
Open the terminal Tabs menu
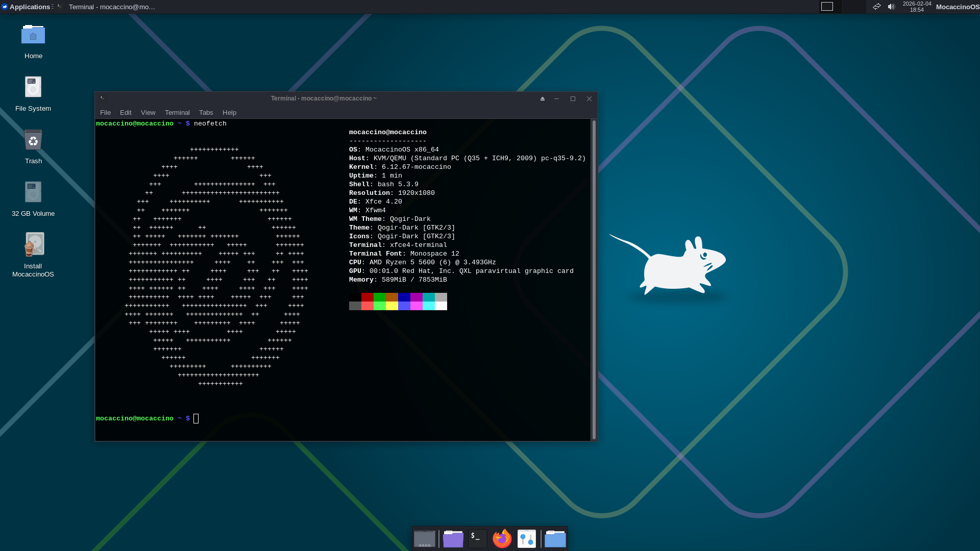pos(206,112)
